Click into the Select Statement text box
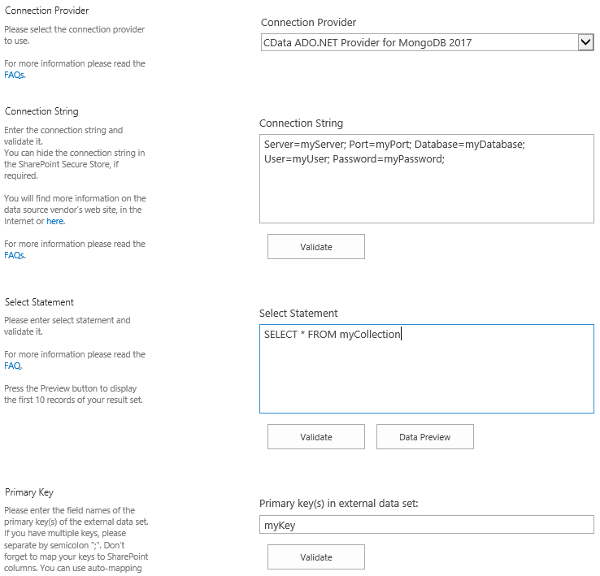The image size is (600, 576). click(x=426, y=380)
